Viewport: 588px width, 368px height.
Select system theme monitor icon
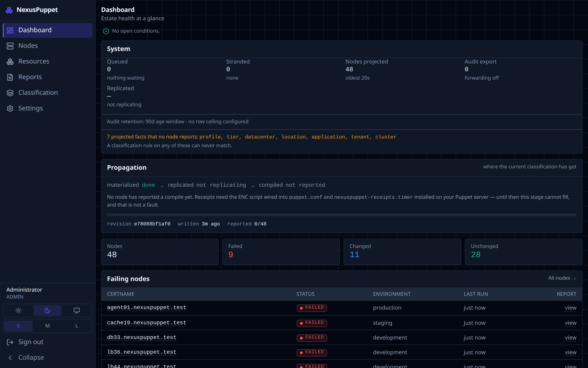[76, 310]
